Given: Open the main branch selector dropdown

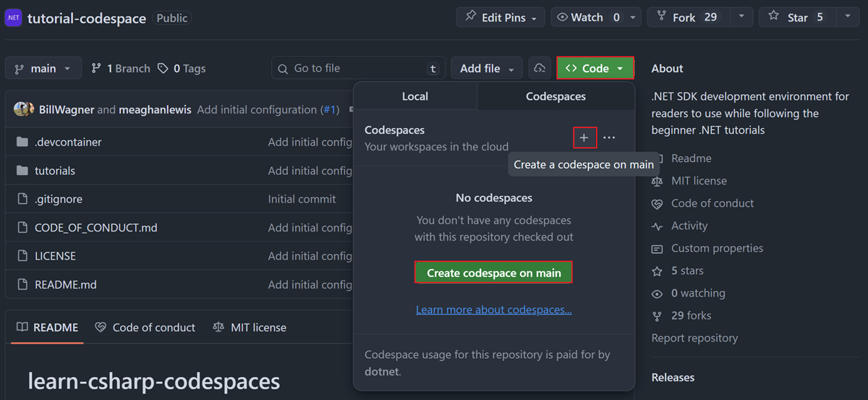Looking at the screenshot, I should click(x=43, y=68).
